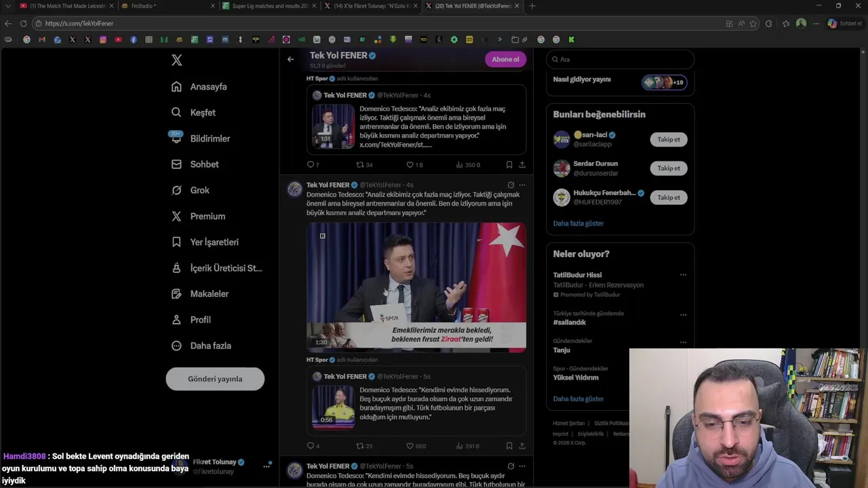
Task: Open browser extensions puzzle icon
Action: (768, 23)
